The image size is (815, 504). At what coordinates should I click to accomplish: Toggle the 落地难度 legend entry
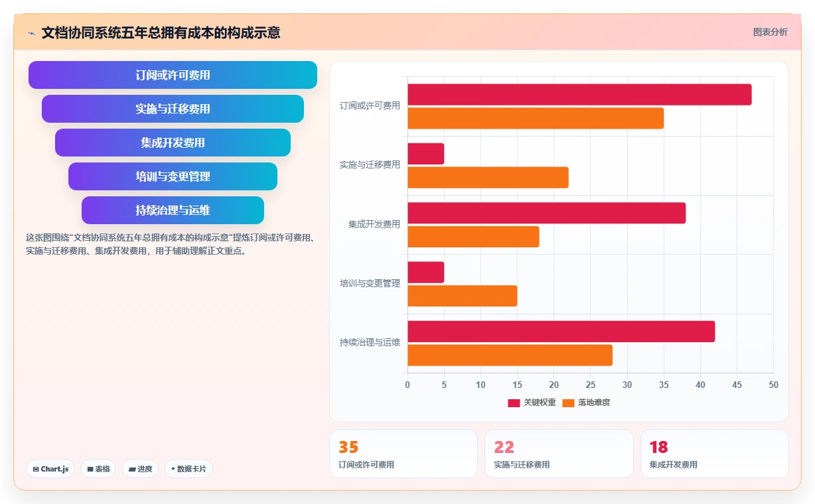point(586,403)
